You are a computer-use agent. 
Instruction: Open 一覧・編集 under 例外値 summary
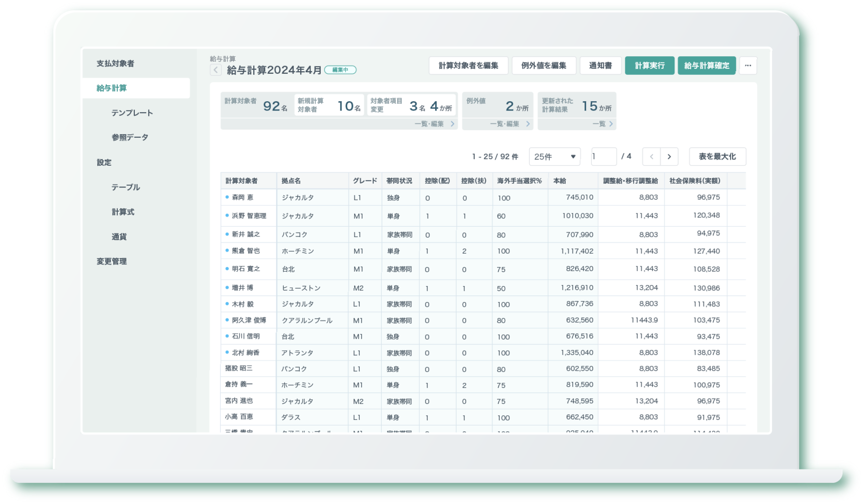pyautogui.click(x=510, y=124)
